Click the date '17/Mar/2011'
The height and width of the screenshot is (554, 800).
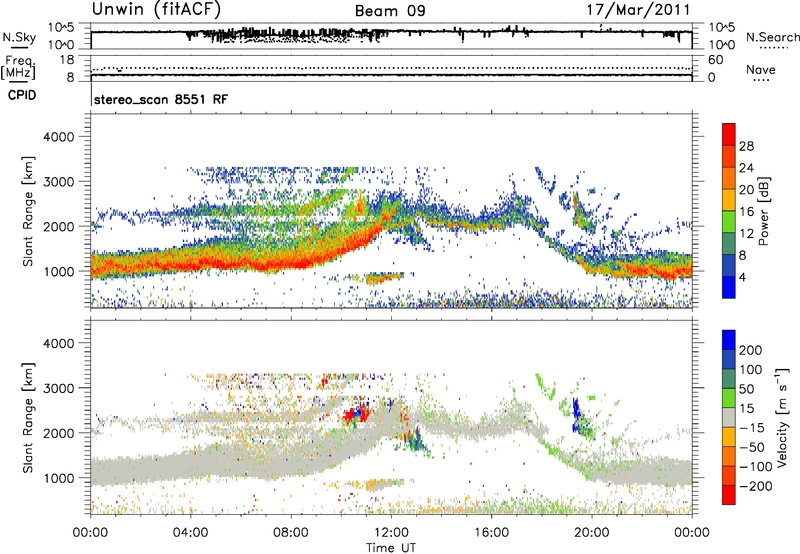click(x=638, y=9)
